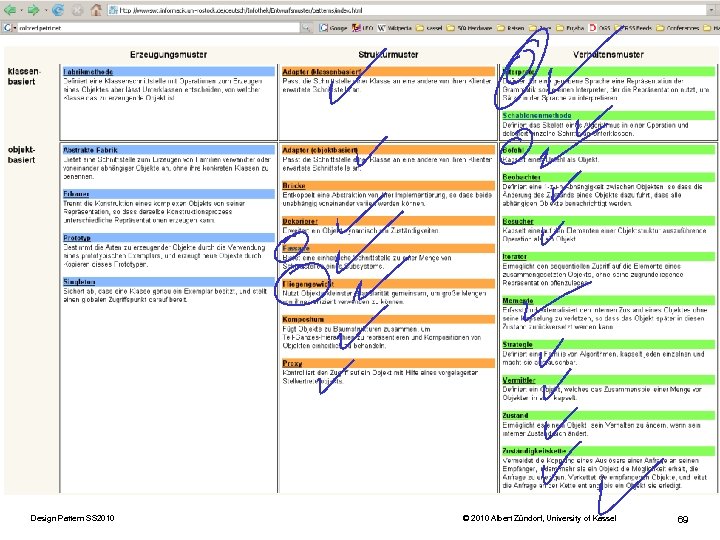Click the copyright Albert Zündorf footer text
The height and width of the screenshot is (540, 720).
(540, 518)
